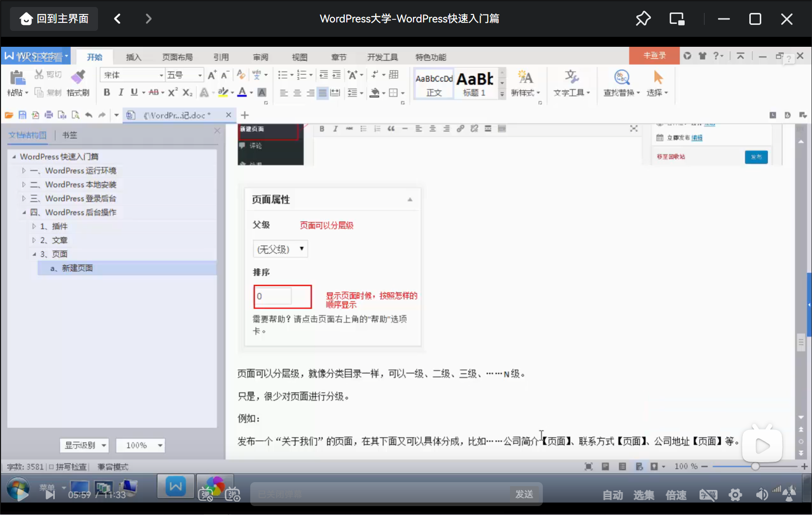Open the 父级 (无父级) dropdown

(280, 249)
